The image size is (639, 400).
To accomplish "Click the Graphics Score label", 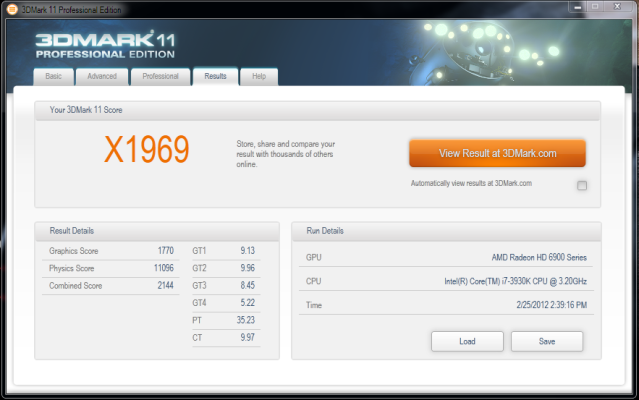I will (x=73, y=251).
